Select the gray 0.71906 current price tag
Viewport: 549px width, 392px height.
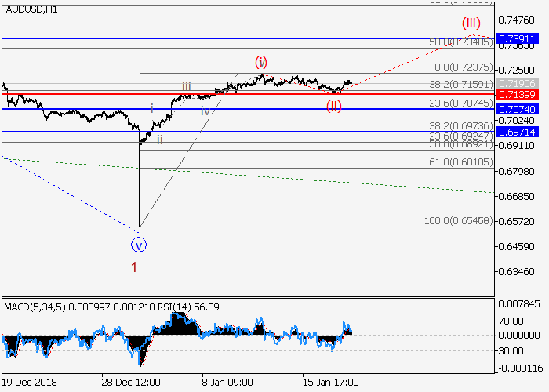519,82
